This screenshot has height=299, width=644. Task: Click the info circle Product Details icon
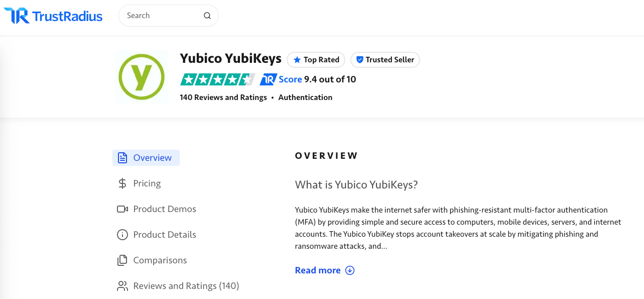(122, 235)
